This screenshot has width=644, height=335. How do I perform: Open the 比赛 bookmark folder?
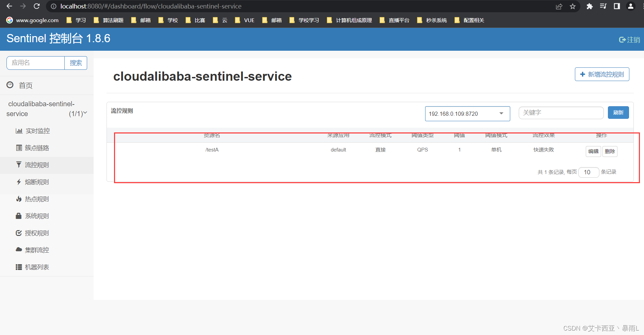click(x=195, y=20)
